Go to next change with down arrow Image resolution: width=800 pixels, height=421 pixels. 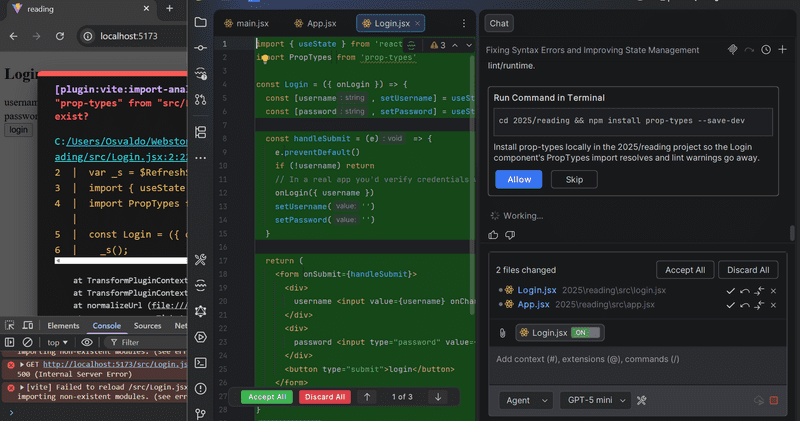point(438,397)
